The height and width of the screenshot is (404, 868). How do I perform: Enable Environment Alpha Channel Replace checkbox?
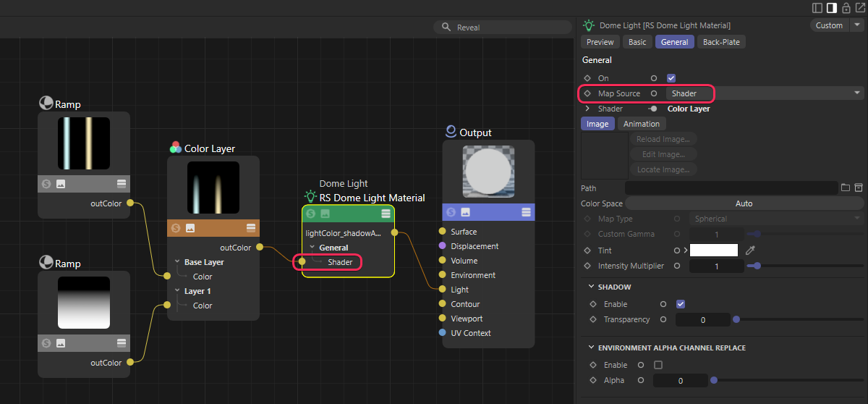point(658,365)
